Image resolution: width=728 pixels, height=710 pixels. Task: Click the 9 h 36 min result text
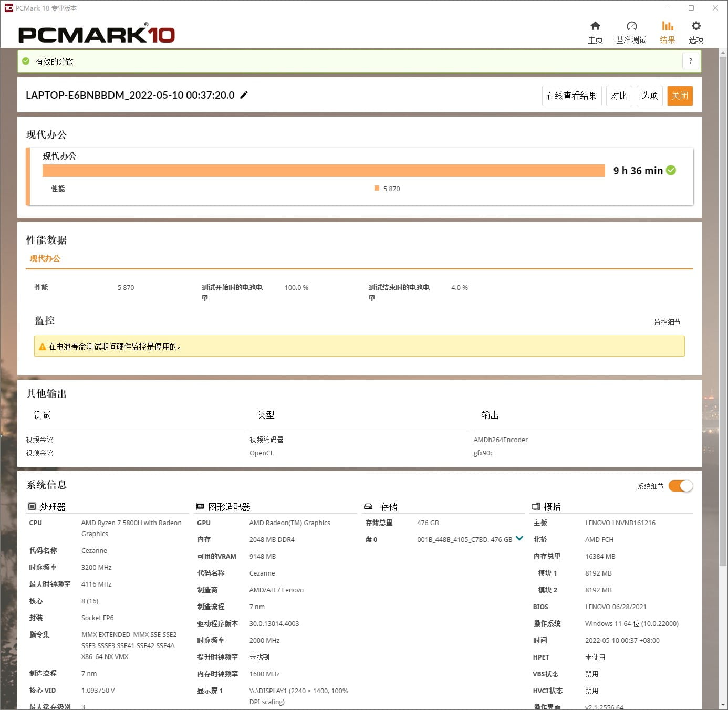(x=638, y=171)
